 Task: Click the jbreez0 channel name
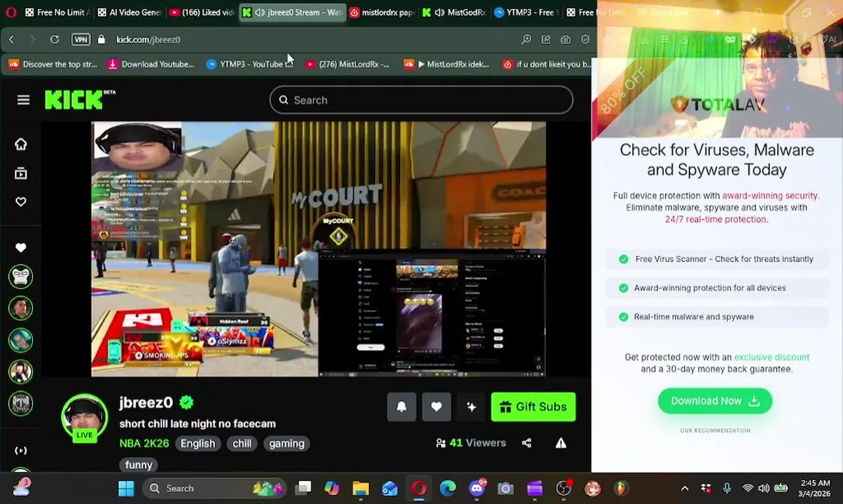146,402
